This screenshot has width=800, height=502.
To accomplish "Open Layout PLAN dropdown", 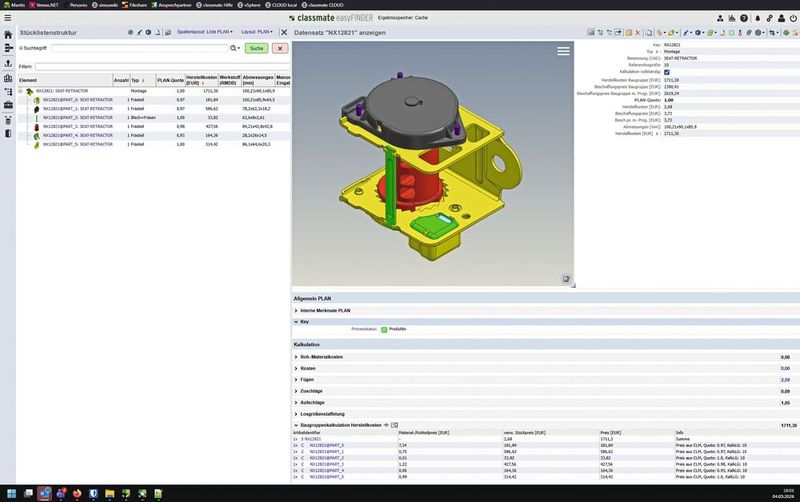I will 257,32.
